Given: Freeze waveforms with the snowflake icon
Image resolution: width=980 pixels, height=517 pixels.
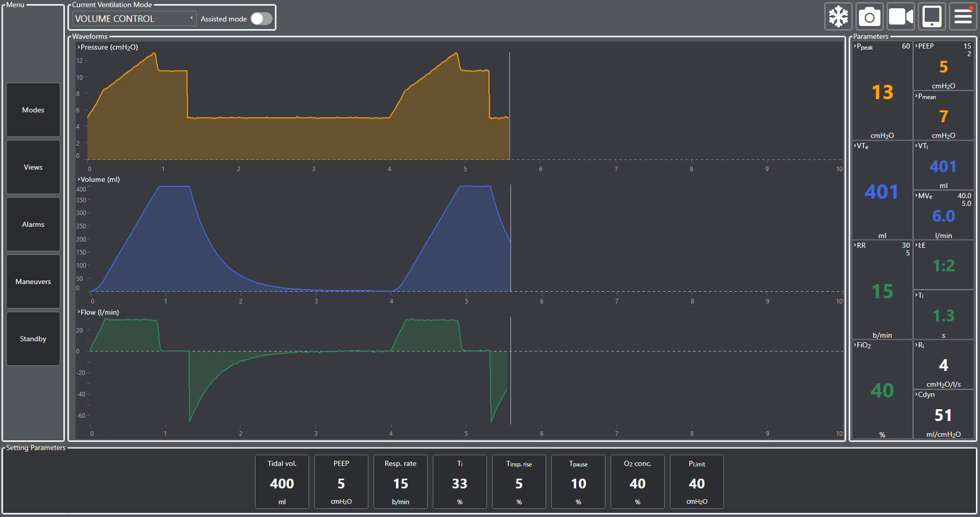Looking at the screenshot, I should coord(838,17).
